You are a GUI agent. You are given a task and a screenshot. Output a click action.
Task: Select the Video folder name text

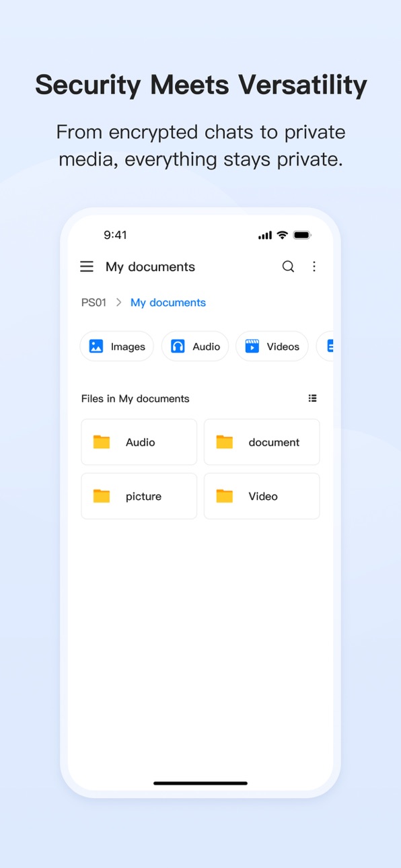point(263,496)
